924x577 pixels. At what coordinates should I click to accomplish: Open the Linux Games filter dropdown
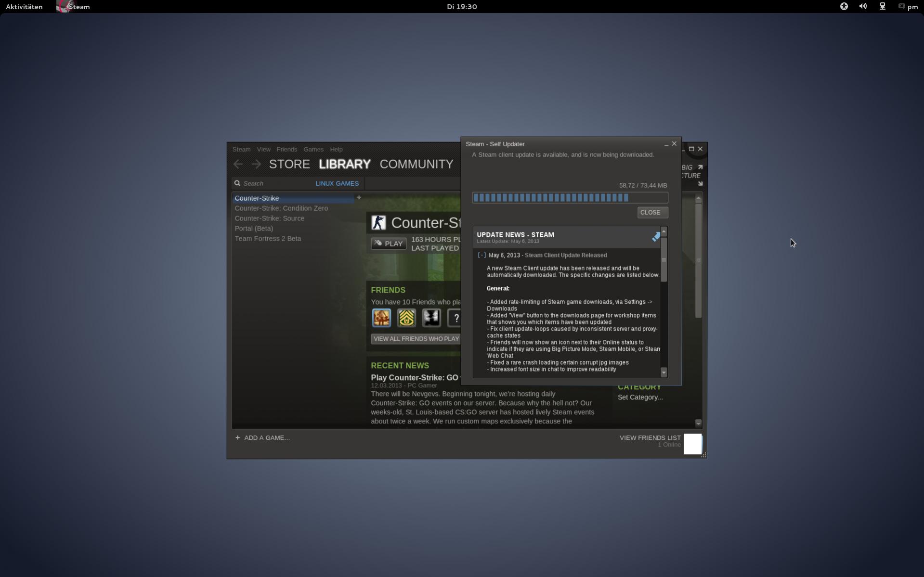(x=337, y=183)
